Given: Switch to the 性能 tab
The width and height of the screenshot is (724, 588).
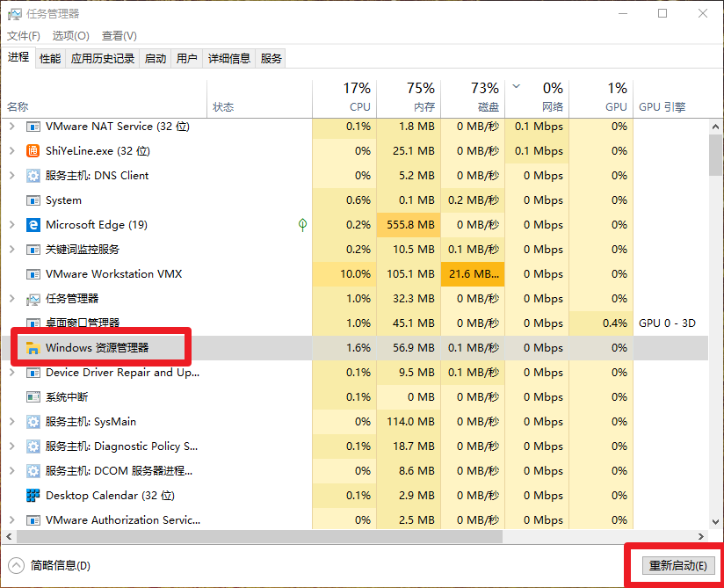Looking at the screenshot, I should point(50,59).
